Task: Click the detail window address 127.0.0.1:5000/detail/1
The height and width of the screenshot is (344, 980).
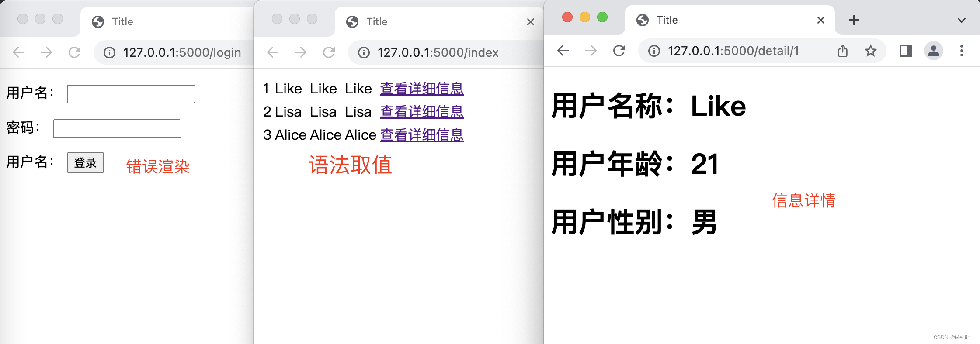Action: 733,51
